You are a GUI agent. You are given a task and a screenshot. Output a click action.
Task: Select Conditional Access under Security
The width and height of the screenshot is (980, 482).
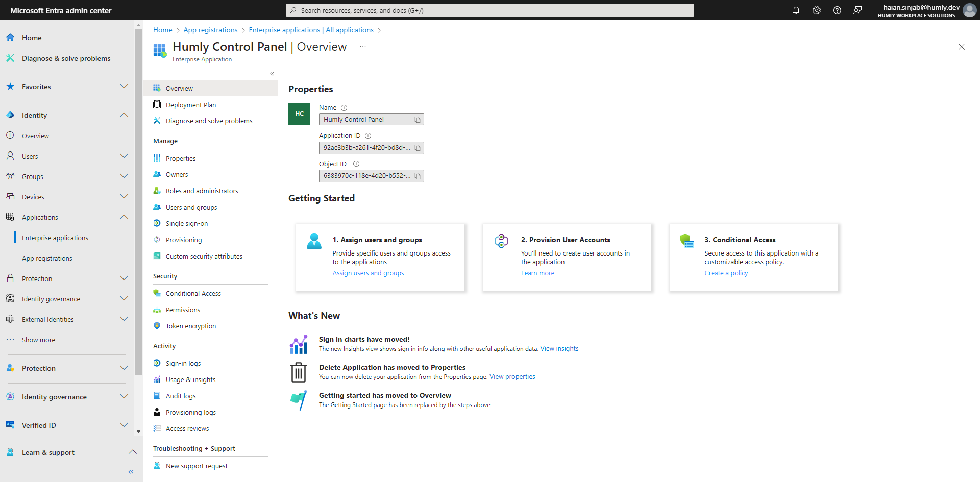click(193, 293)
